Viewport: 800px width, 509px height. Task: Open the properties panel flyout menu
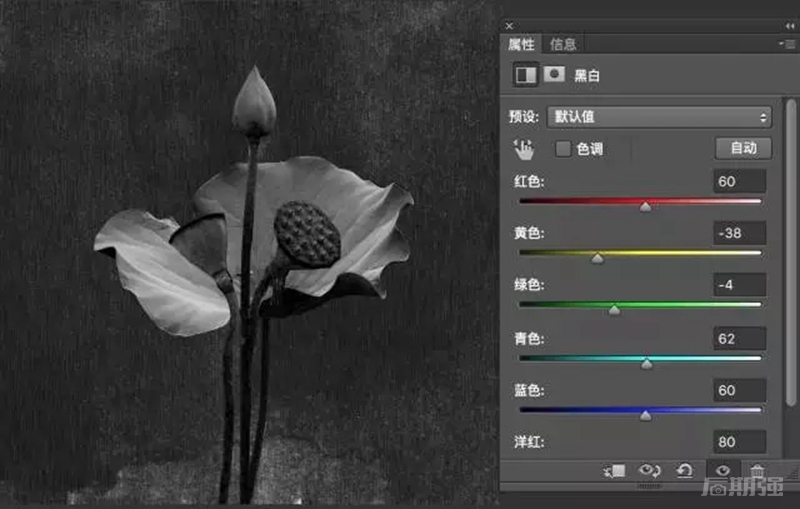788,44
